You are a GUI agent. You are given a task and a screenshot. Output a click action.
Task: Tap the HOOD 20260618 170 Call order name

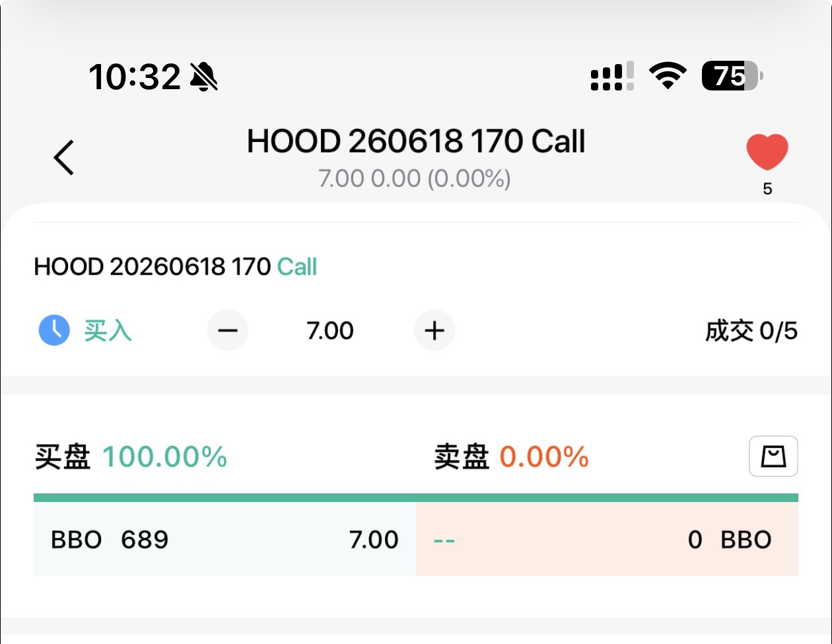176,267
